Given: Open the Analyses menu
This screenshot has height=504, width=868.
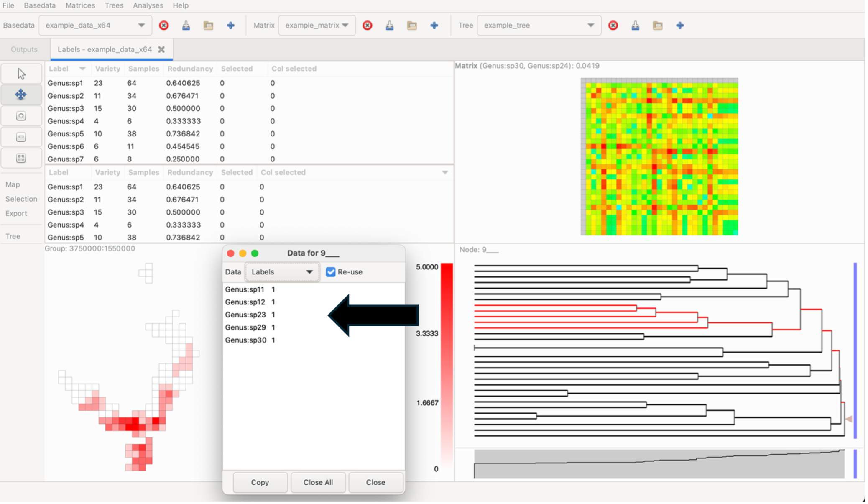Looking at the screenshot, I should click(x=148, y=5).
